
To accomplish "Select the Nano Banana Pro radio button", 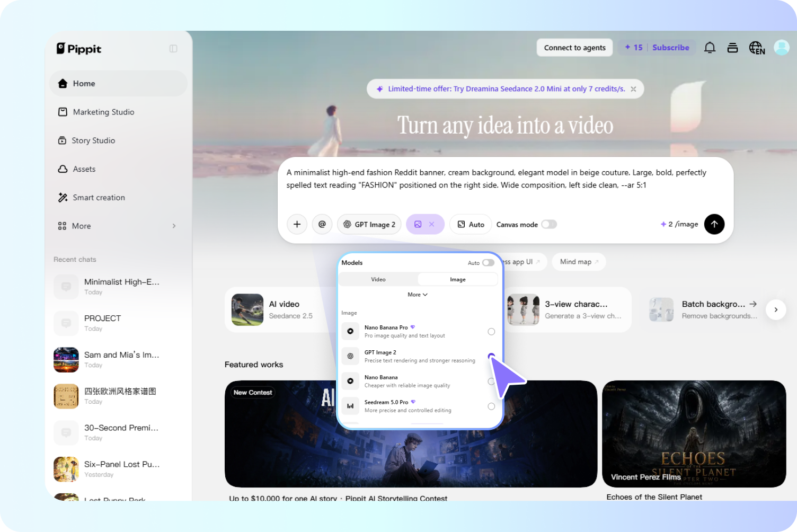I will pyautogui.click(x=491, y=332).
